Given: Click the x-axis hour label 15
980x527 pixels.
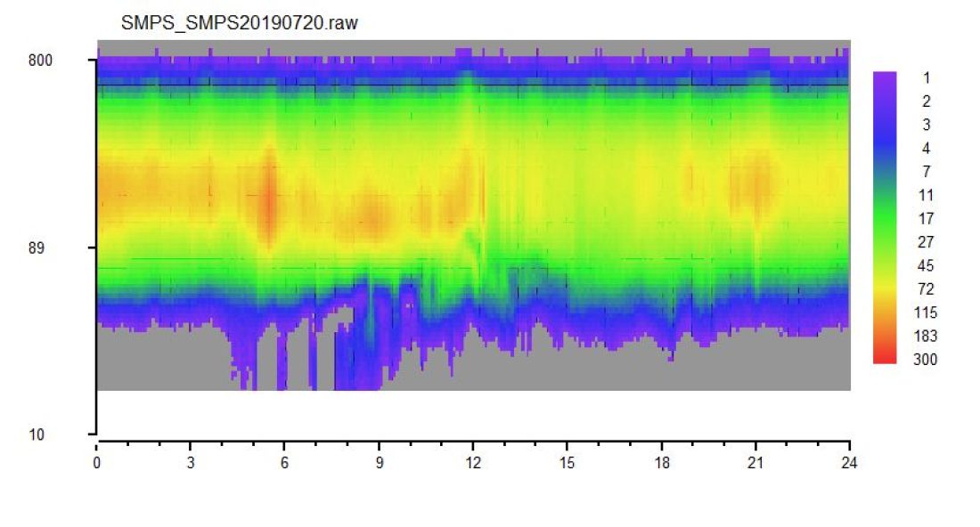Looking at the screenshot, I should (567, 463).
